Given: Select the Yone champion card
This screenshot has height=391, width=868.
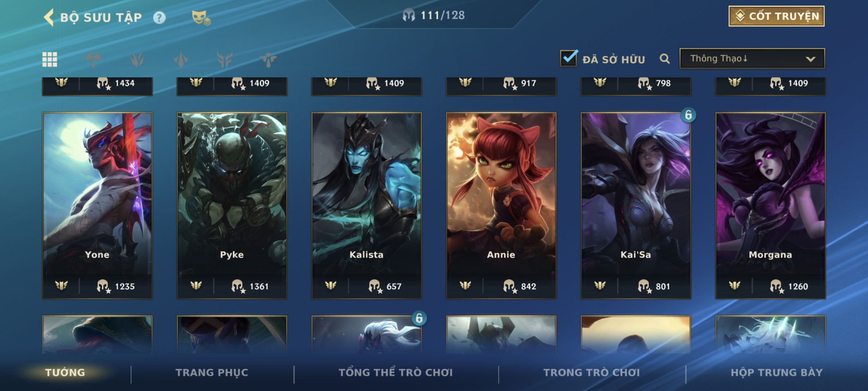Looking at the screenshot, I should click(x=97, y=205).
